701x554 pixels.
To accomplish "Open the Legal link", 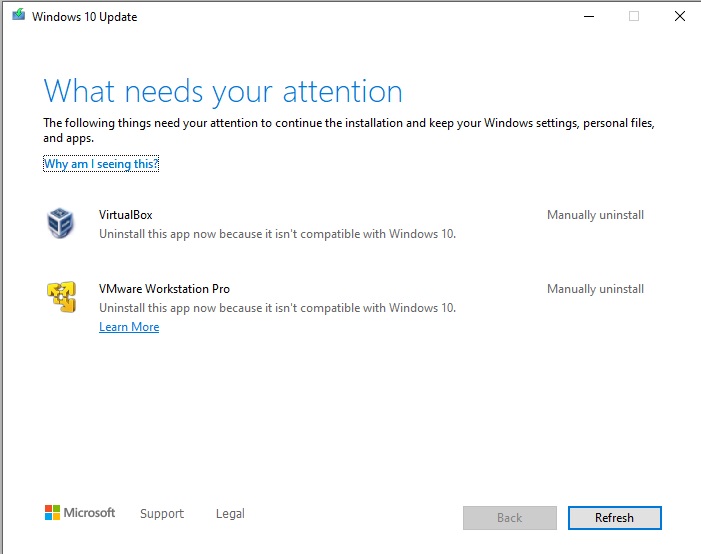I will [230, 513].
